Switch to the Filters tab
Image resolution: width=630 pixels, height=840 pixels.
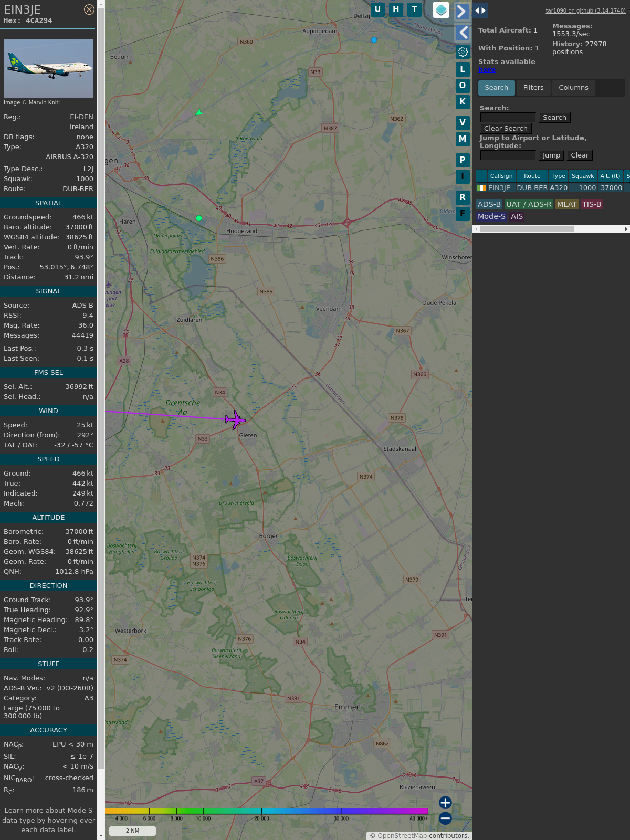(x=533, y=88)
